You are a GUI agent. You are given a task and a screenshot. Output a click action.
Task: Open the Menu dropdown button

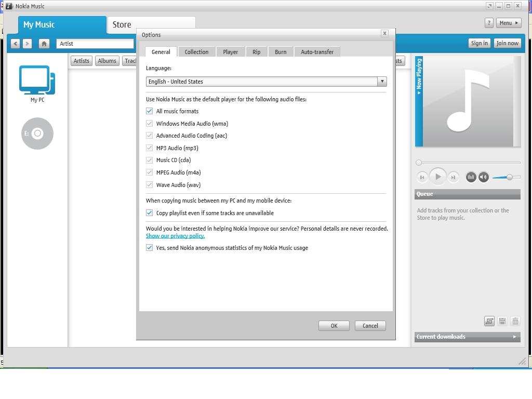click(509, 23)
